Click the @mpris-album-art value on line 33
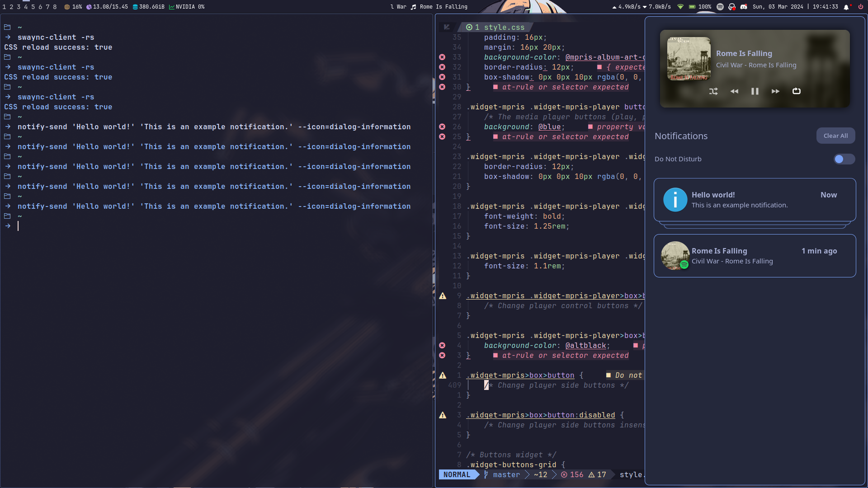The image size is (868, 488). (x=605, y=57)
